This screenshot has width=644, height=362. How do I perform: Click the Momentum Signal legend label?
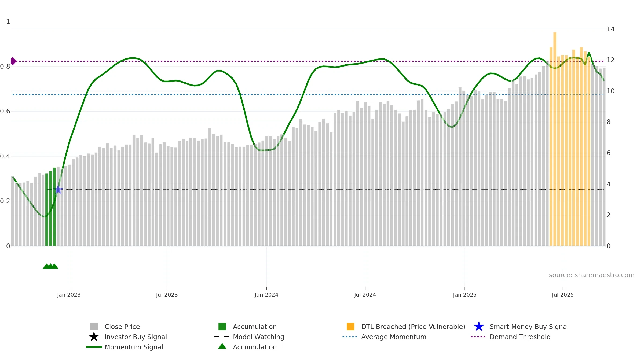pyautogui.click(x=134, y=347)
